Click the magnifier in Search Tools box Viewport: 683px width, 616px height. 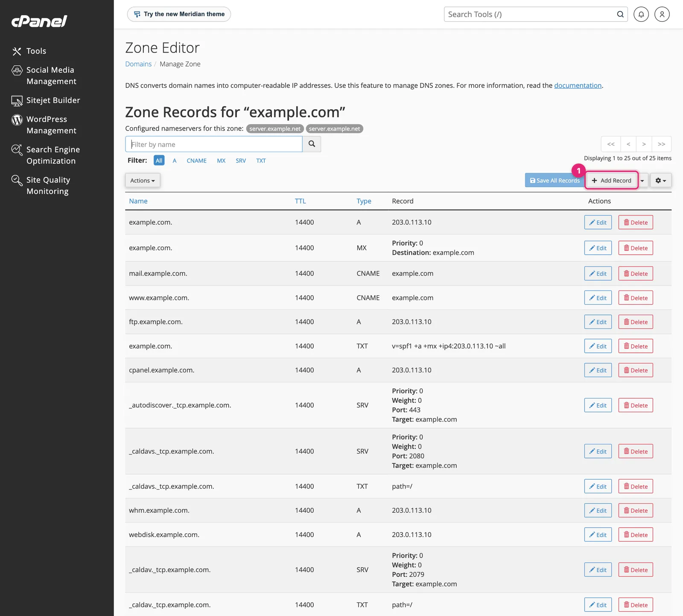620,14
